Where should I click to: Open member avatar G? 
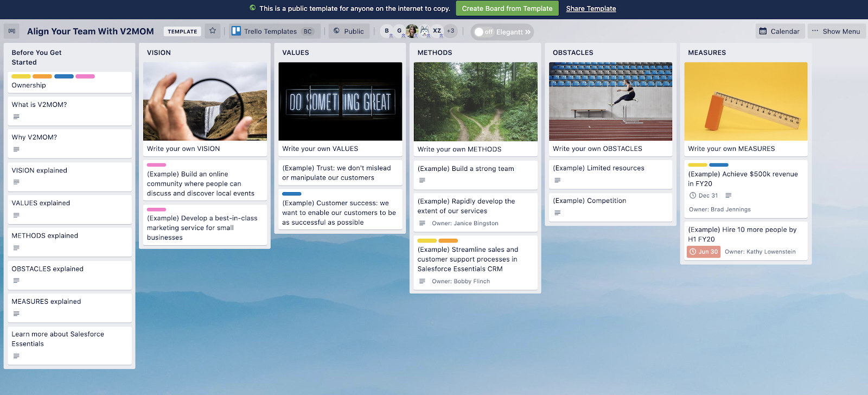point(399,31)
